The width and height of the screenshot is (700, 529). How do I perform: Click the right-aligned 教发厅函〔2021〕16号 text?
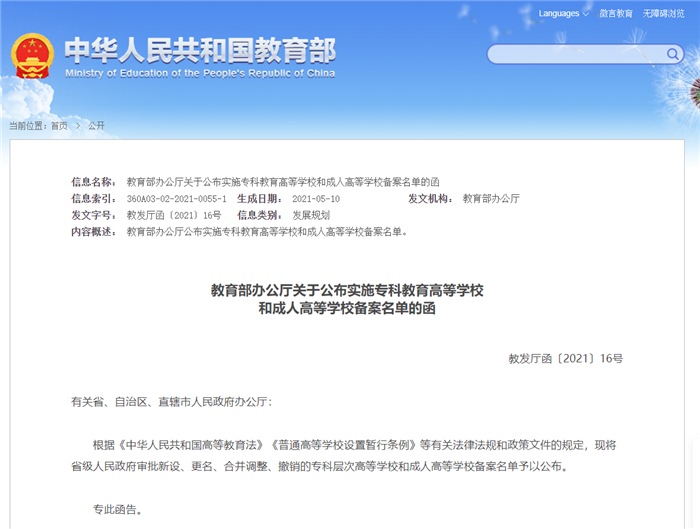pos(566,358)
